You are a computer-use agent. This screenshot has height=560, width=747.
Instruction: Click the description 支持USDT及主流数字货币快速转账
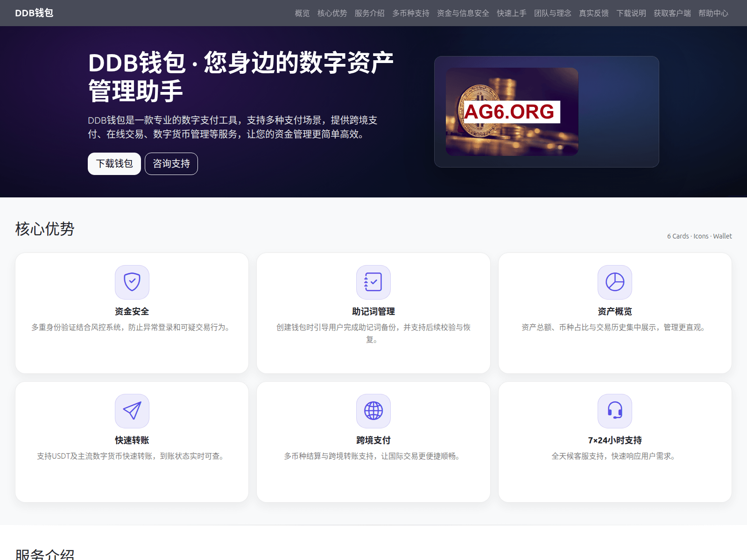(132, 456)
